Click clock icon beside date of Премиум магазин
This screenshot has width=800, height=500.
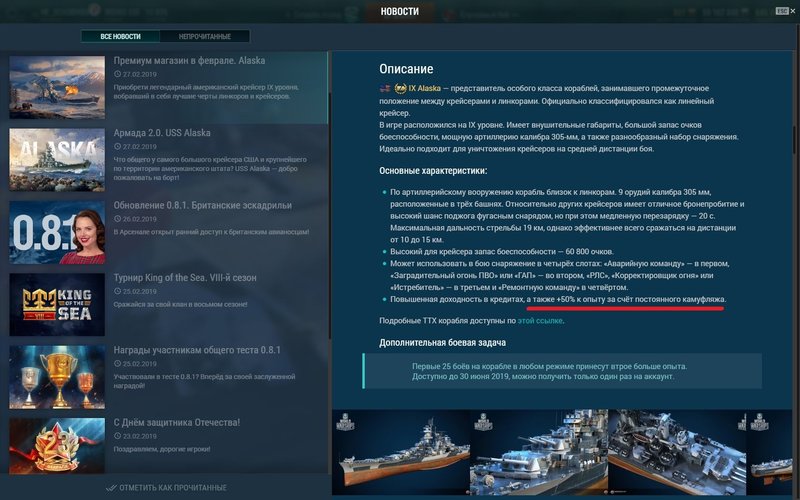(x=117, y=74)
